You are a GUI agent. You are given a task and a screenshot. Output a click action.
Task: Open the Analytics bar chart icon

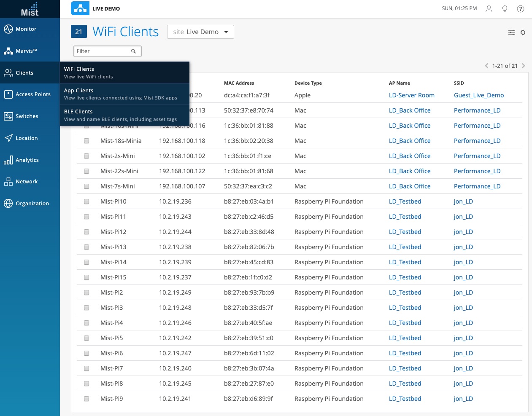[x=8, y=160]
